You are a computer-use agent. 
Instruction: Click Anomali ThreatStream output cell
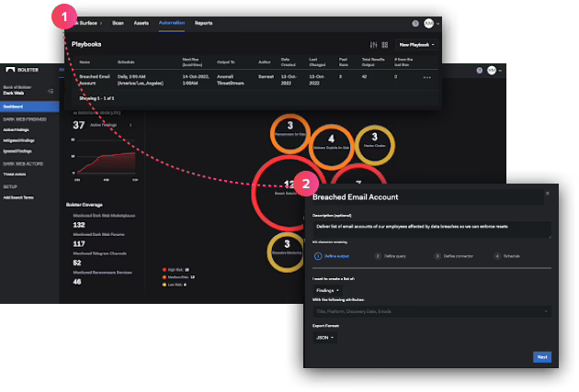tap(231, 80)
